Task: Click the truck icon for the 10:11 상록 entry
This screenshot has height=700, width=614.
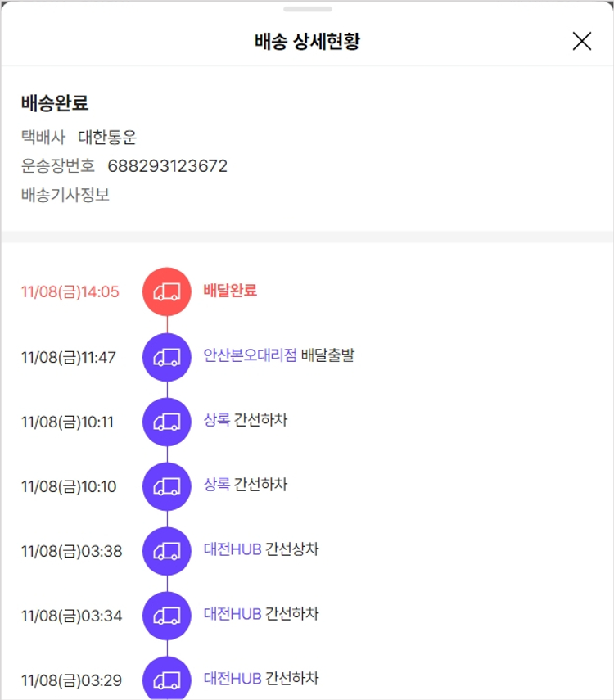Action: (167, 422)
